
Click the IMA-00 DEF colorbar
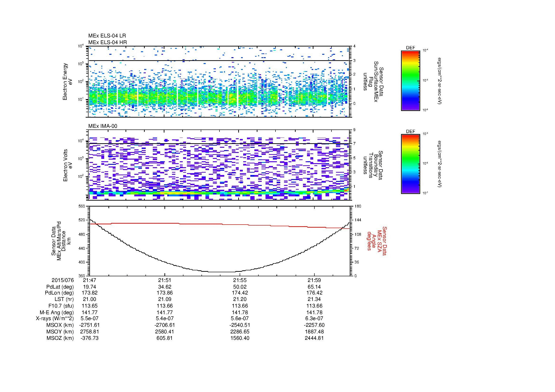tap(410, 164)
